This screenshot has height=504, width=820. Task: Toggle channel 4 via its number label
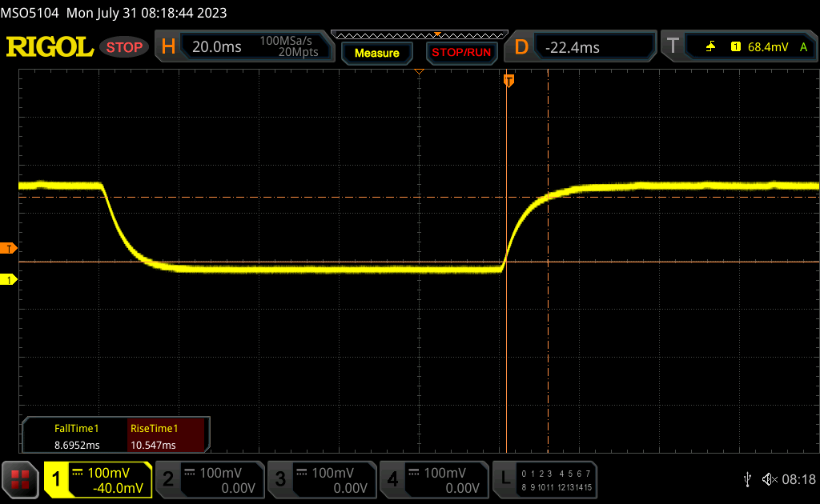(x=392, y=479)
